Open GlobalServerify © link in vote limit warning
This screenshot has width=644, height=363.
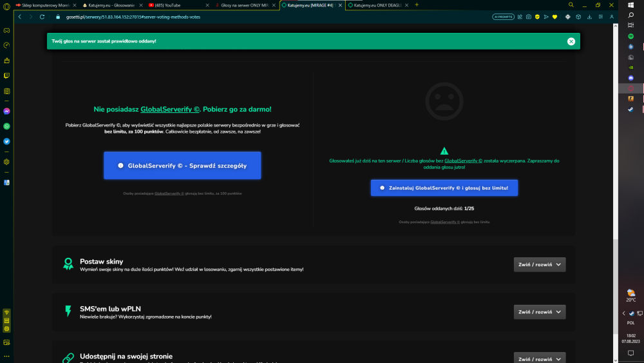coord(463,161)
